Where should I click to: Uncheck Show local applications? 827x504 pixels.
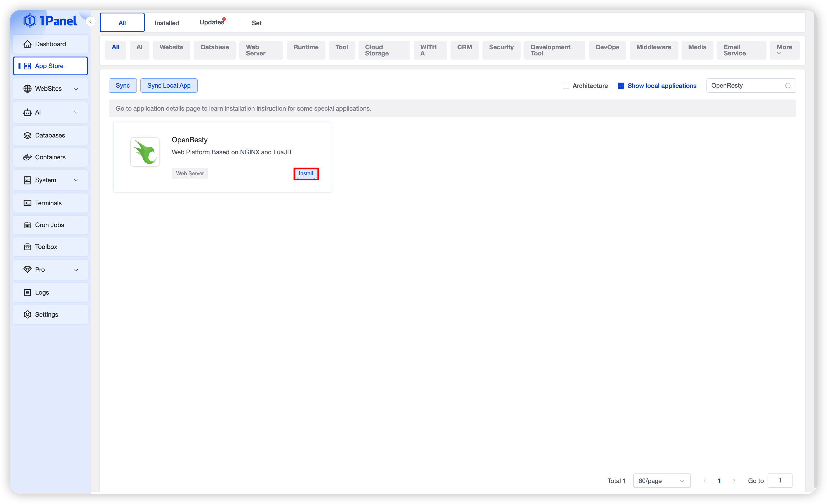tap(621, 86)
